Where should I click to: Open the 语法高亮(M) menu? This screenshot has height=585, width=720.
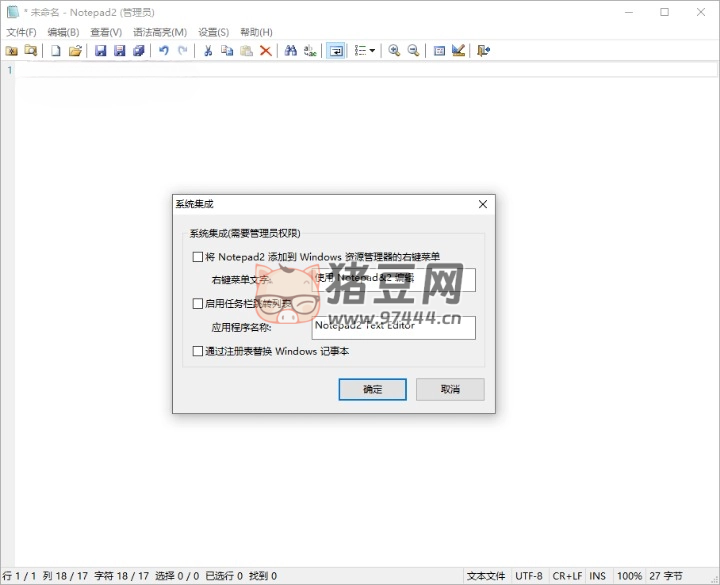click(x=160, y=32)
